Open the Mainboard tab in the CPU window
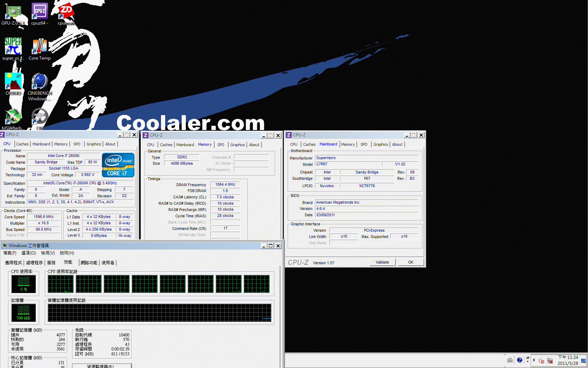 point(41,144)
